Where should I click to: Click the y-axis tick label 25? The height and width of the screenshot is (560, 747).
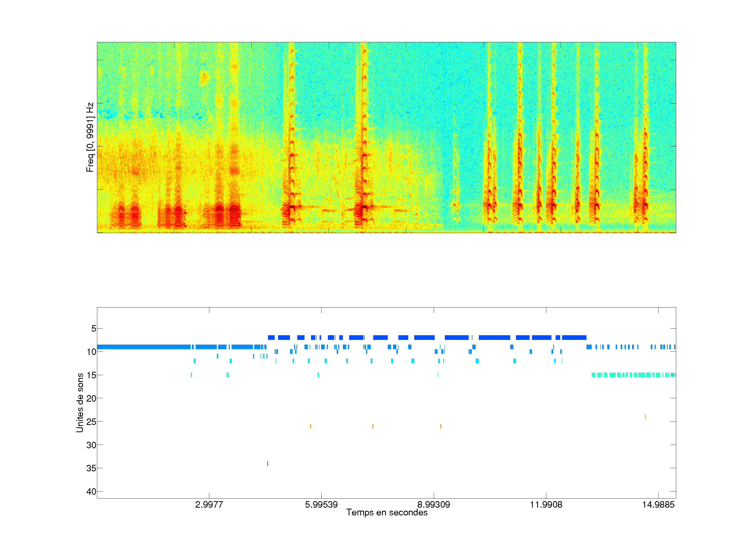point(91,422)
